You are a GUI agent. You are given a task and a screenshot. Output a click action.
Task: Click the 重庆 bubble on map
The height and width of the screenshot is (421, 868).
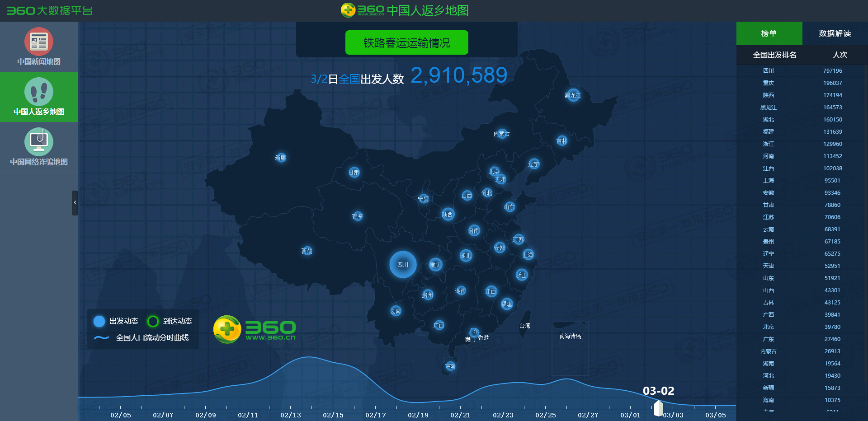[435, 265]
